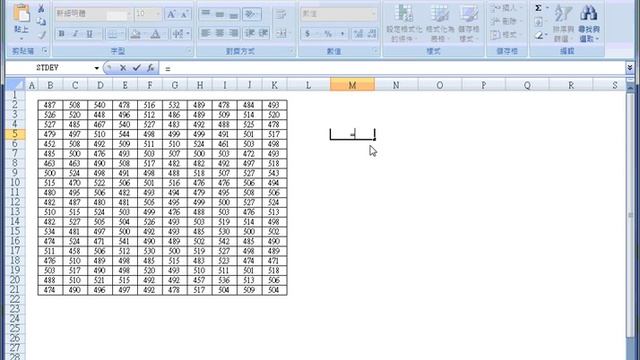640x360 pixels.
Task: Click the decrease decimal icon
Action: point(371,34)
